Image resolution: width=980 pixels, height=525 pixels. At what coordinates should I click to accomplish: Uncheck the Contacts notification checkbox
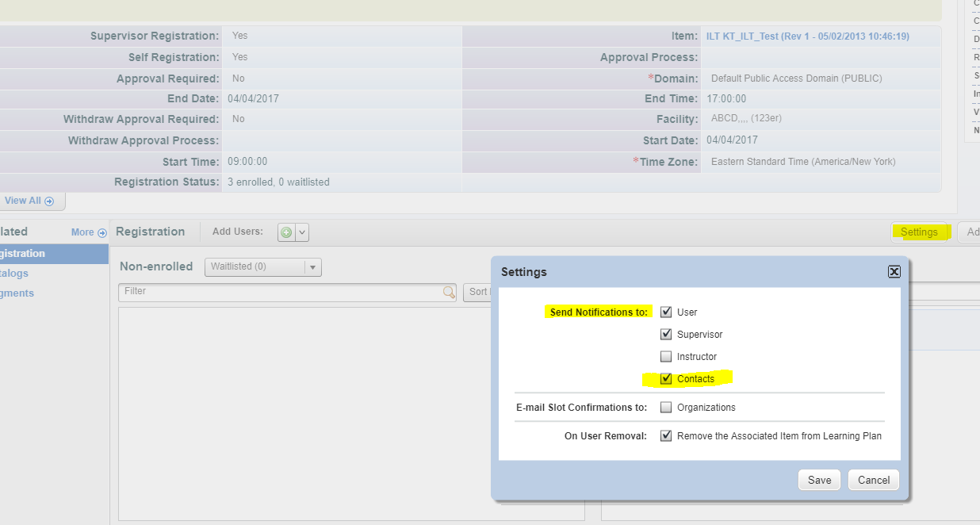pos(666,378)
